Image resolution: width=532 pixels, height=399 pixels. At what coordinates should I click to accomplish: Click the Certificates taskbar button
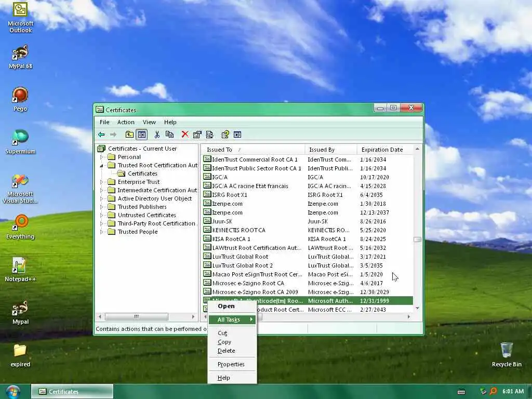(72, 392)
